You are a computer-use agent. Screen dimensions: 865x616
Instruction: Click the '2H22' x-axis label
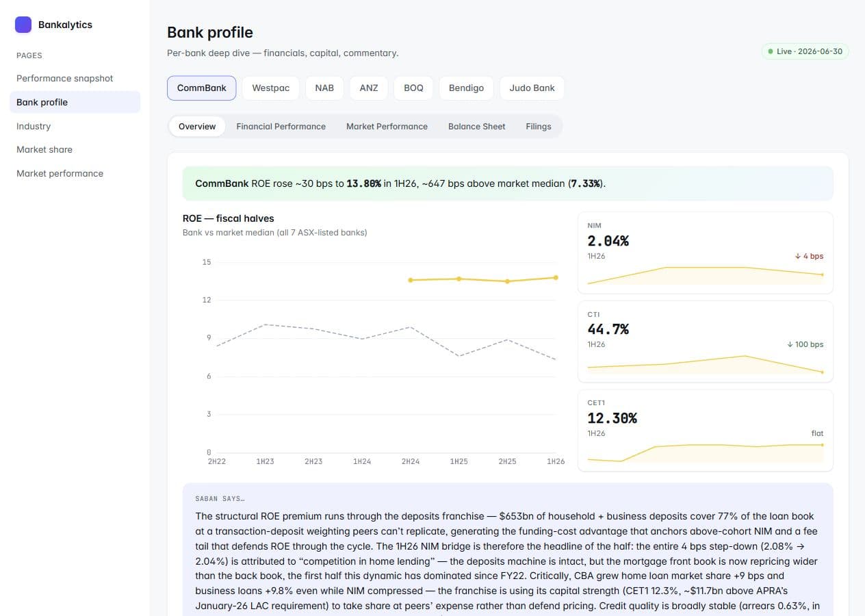click(217, 461)
